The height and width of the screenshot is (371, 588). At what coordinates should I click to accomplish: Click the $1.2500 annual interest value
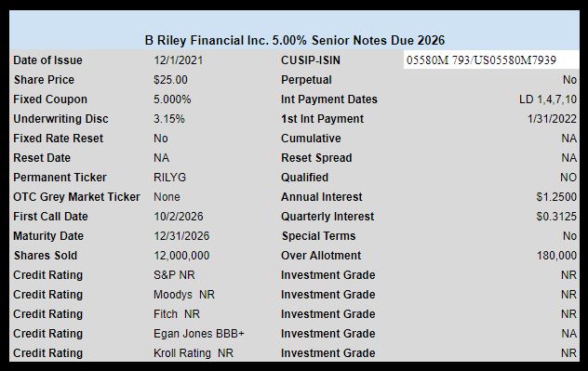[556, 197]
